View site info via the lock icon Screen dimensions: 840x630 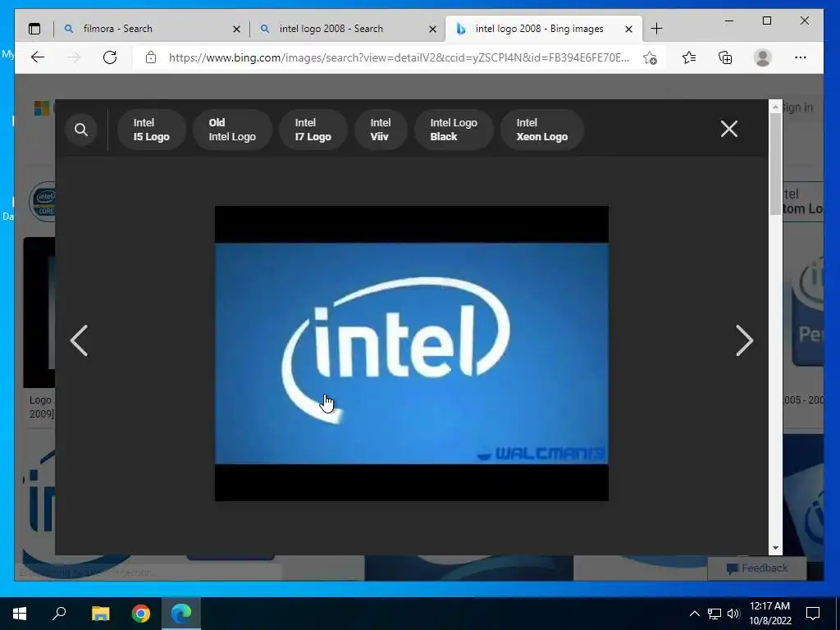[x=151, y=57]
